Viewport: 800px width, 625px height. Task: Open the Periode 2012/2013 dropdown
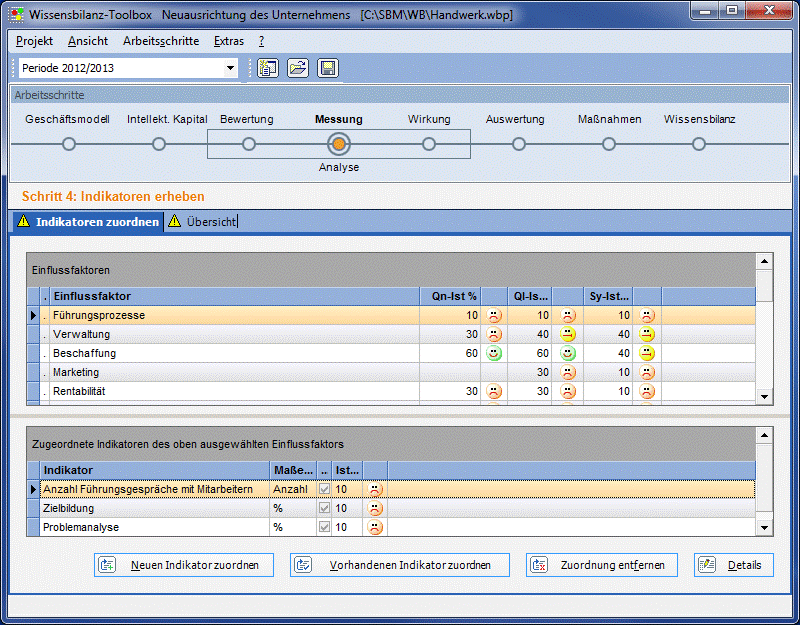[x=231, y=68]
